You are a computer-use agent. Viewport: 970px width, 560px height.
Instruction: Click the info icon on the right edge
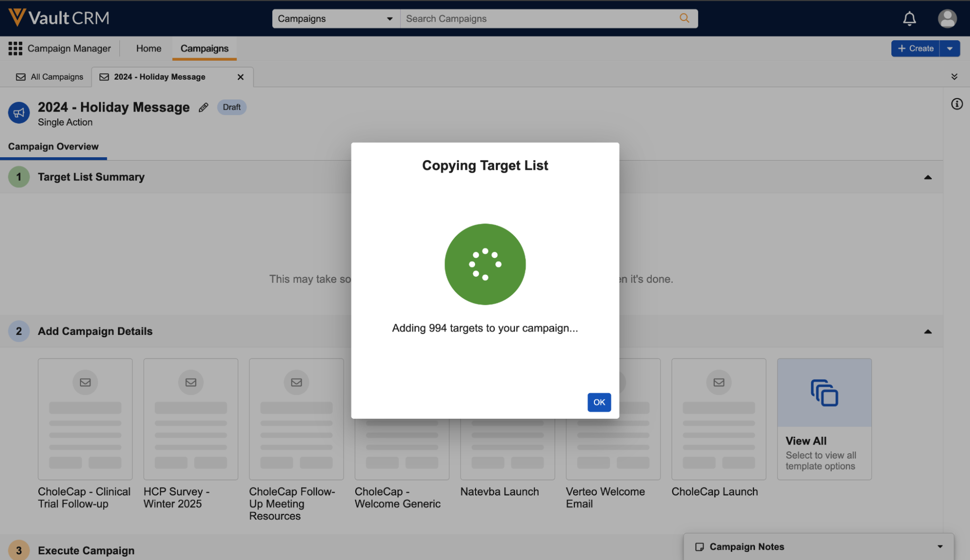click(956, 104)
